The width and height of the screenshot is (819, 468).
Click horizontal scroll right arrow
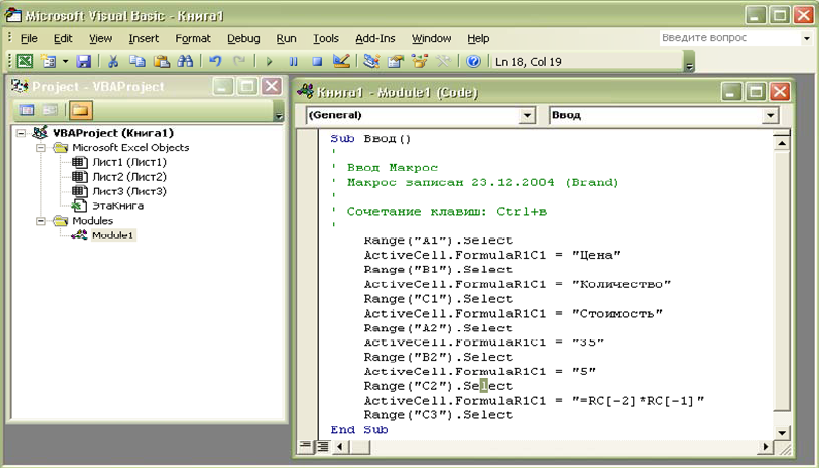coord(766,447)
